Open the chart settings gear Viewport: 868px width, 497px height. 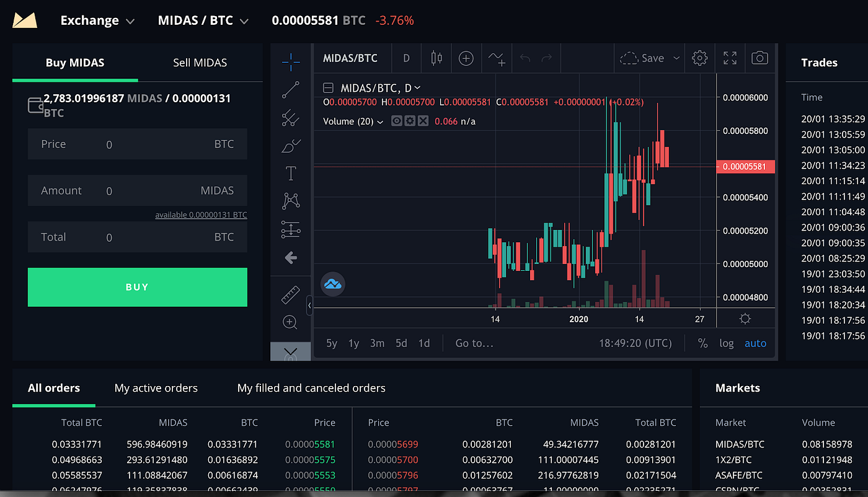(x=699, y=58)
